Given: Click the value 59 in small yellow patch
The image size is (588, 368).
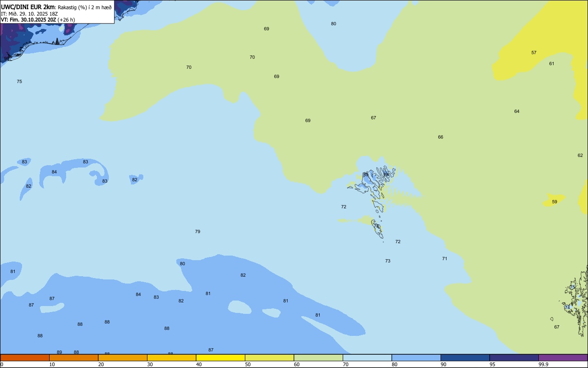Looking at the screenshot, I should pos(554,202).
